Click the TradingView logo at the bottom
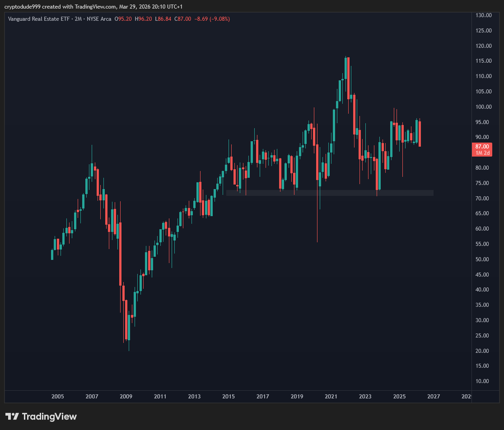Screen dimensions: 504x430 [x=41, y=416]
